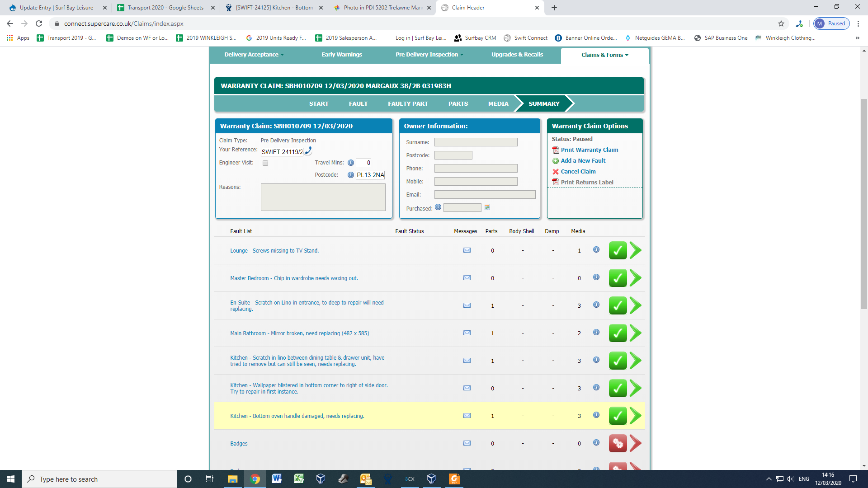
Task: Click green checkmark on En-Suite fault row
Action: pyautogui.click(x=618, y=305)
